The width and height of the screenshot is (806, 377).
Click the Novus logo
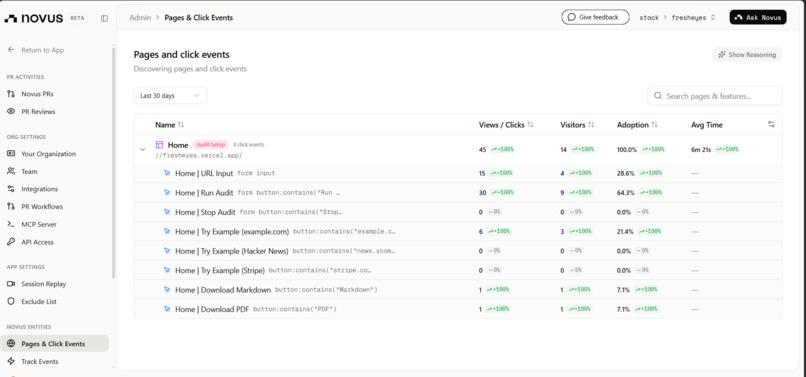tap(34, 18)
